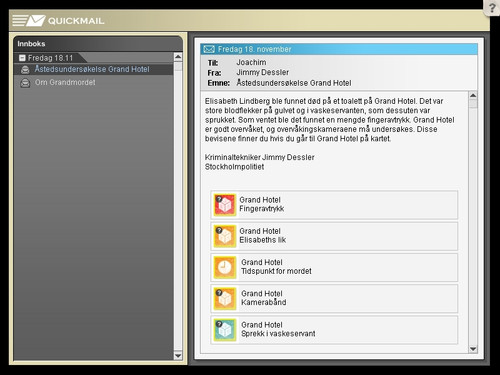Click the clock icon for Tidspunkt for mordet
The height and width of the screenshot is (375, 500).
click(x=225, y=267)
